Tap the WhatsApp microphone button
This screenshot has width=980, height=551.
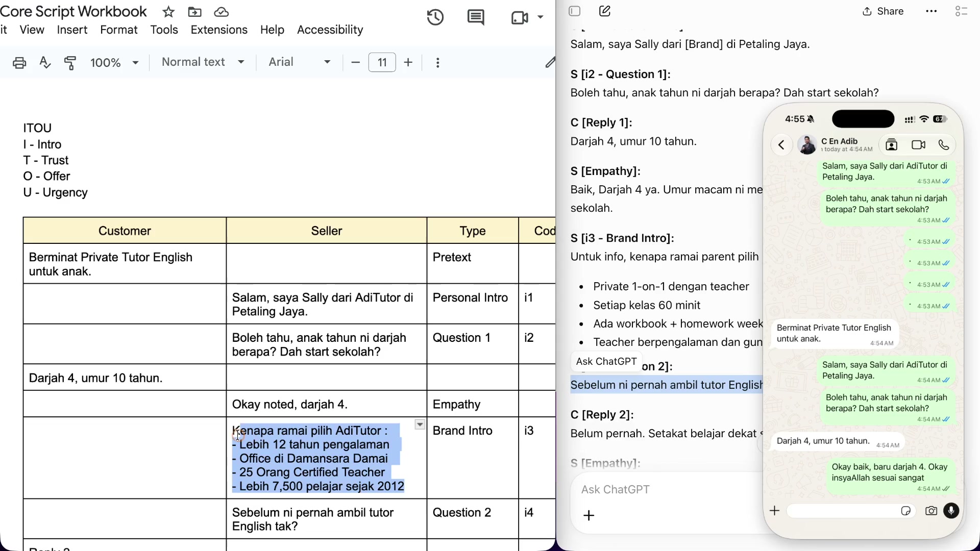pyautogui.click(x=951, y=511)
